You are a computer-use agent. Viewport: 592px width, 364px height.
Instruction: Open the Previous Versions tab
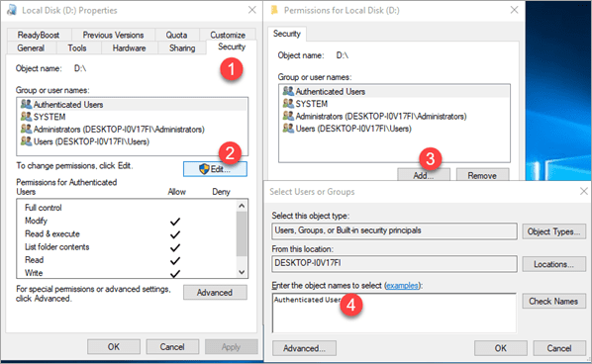pos(113,35)
